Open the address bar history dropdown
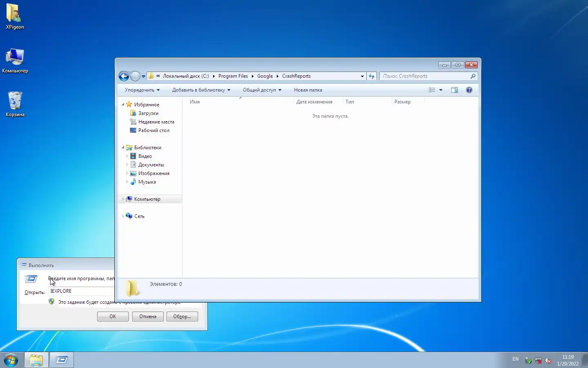Screen dimensions: 588x368 click(x=362, y=76)
